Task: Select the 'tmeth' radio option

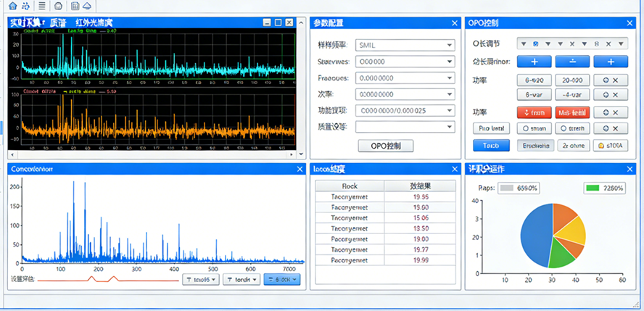Action: (572, 128)
